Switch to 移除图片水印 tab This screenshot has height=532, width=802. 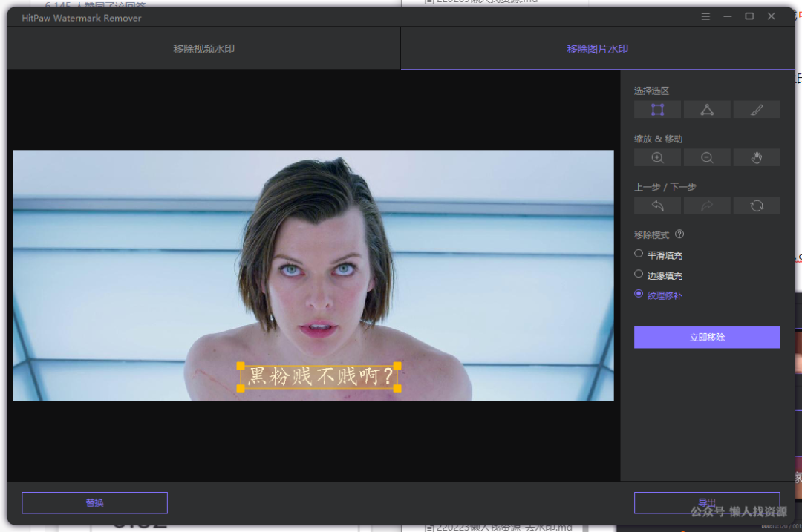point(597,48)
